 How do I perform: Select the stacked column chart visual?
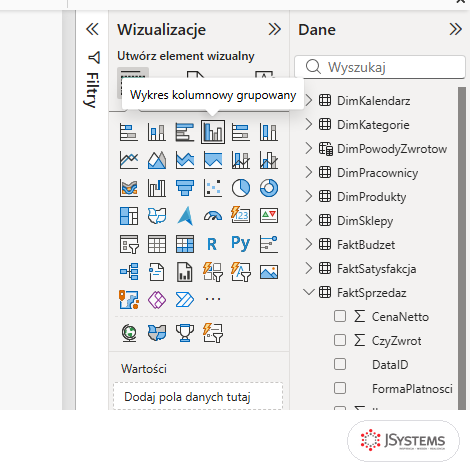pyautogui.click(x=157, y=132)
